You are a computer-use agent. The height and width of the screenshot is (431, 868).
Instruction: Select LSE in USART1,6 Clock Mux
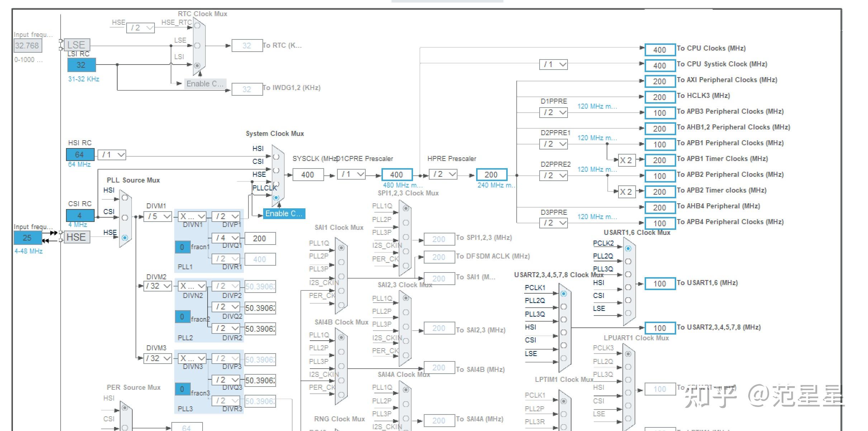(x=628, y=313)
